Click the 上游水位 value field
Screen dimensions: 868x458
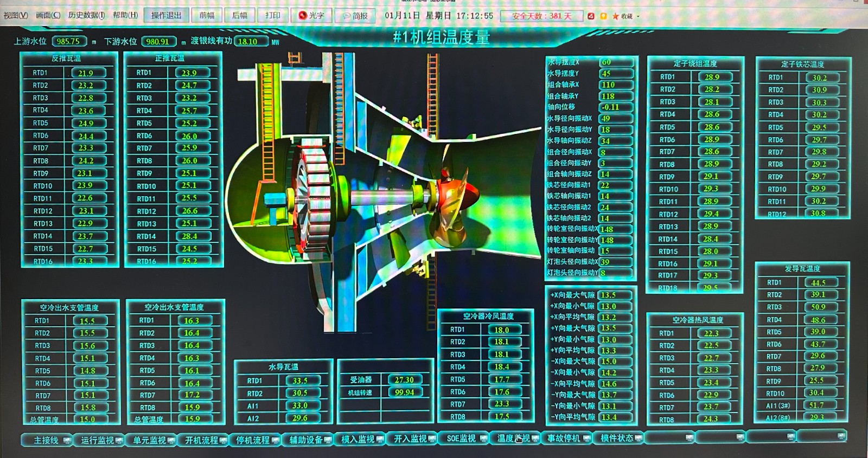[x=69, y=41]
